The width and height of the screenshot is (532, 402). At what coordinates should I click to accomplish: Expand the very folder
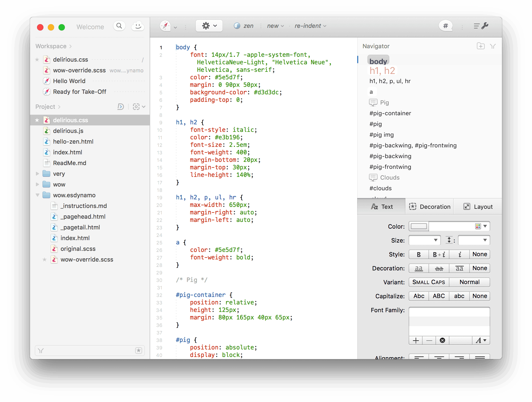38,174
